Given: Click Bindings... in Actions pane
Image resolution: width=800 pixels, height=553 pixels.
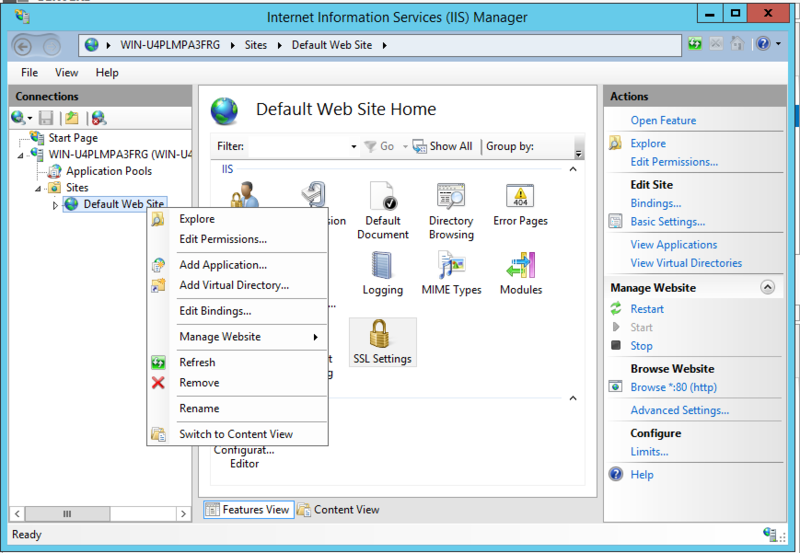Looking at the screenshot, I should click(x=656, y=203).
